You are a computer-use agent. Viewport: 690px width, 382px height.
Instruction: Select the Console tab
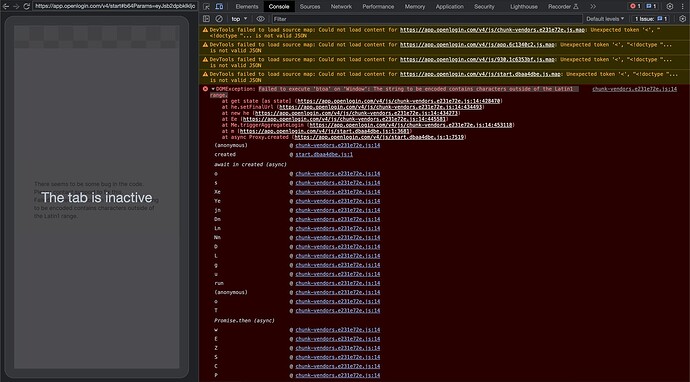pos(279,7)
